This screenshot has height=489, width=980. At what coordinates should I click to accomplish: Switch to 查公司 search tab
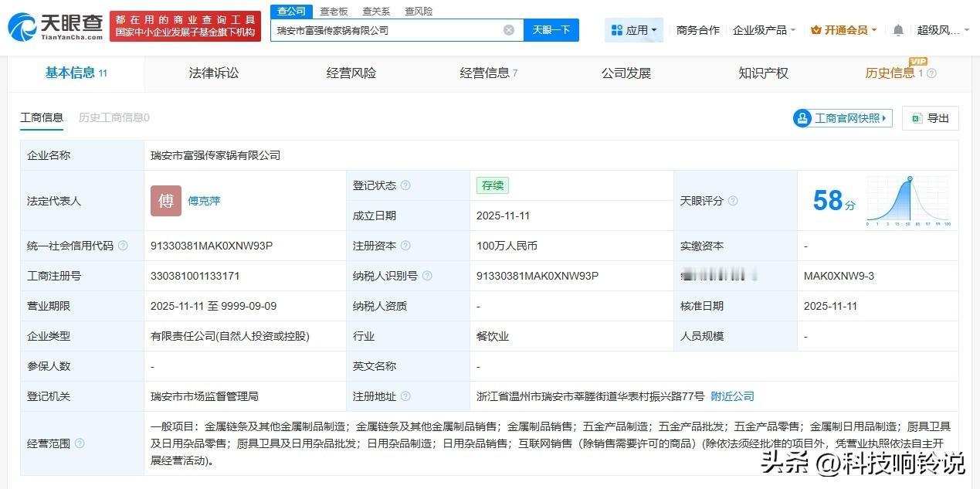coord(291,11)
